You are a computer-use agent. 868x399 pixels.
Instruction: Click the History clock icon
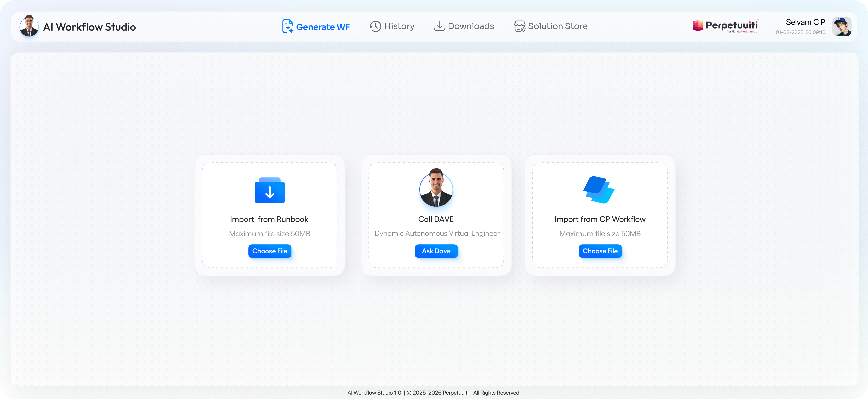(375, 26)
